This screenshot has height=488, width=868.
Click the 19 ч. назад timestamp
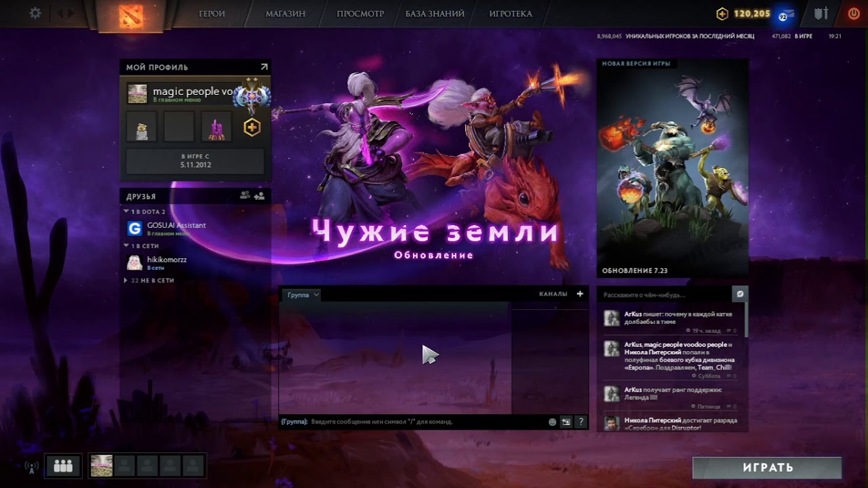tap(706, 331)
